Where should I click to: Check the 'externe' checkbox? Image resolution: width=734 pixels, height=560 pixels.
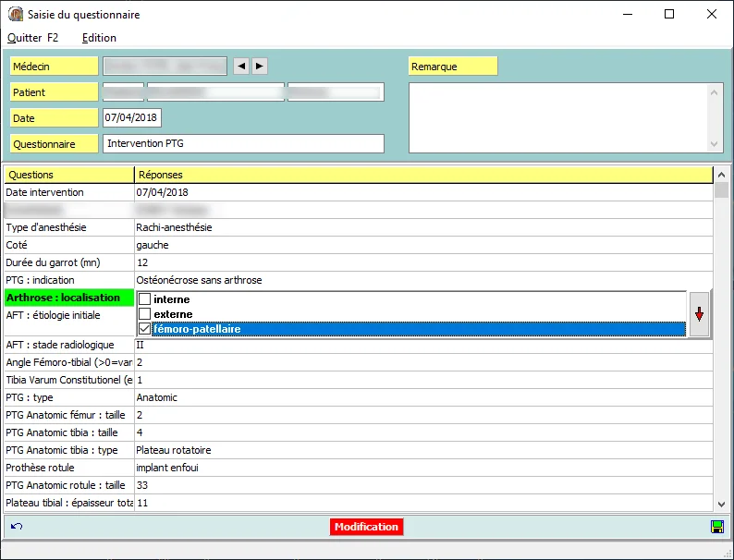click(x=144, y=314)
